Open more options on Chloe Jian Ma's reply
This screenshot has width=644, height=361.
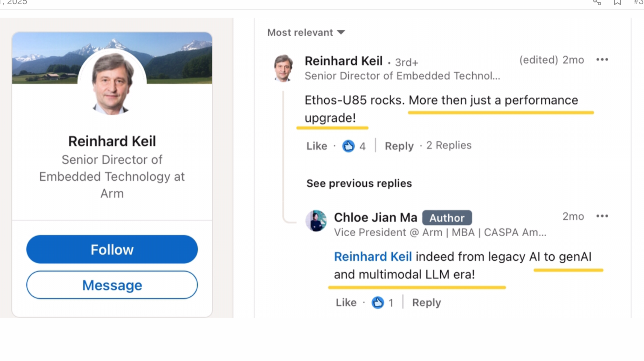click(602, 216)
